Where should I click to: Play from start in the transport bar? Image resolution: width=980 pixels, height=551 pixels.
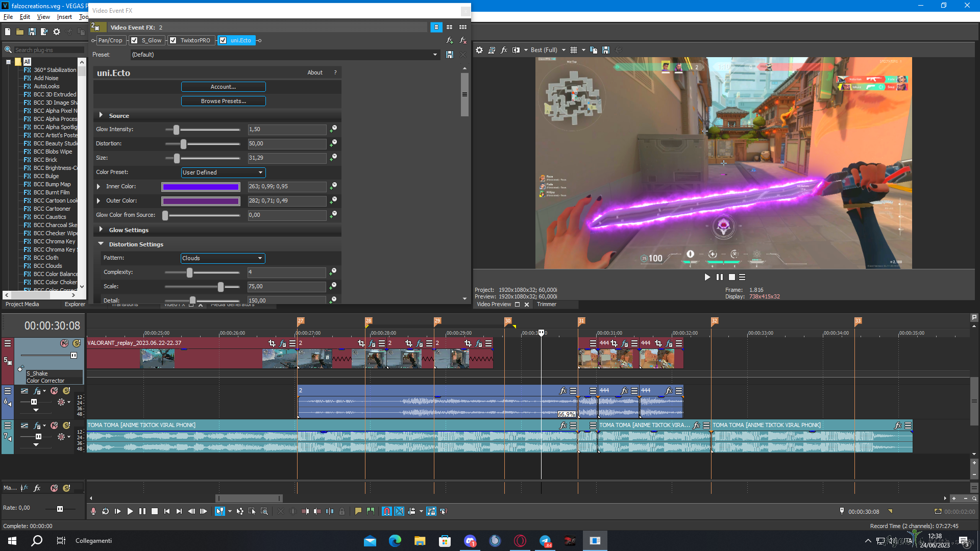[x=118, y=511]
